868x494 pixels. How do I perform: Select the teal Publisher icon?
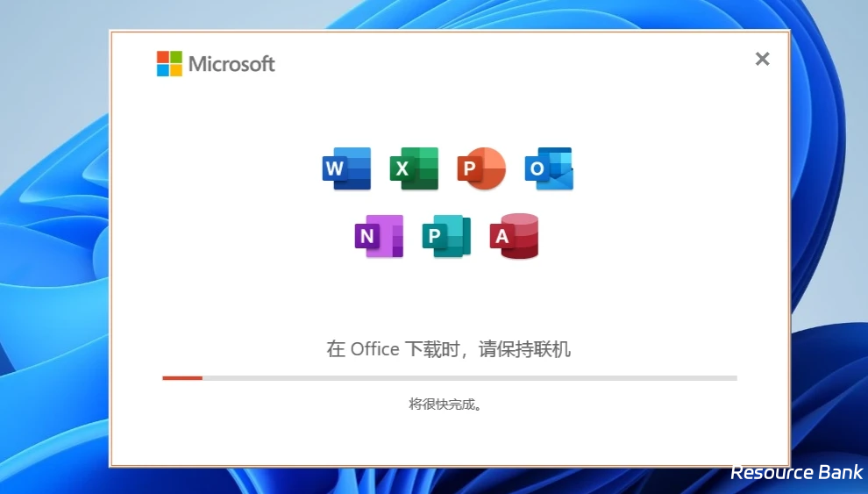446,236
